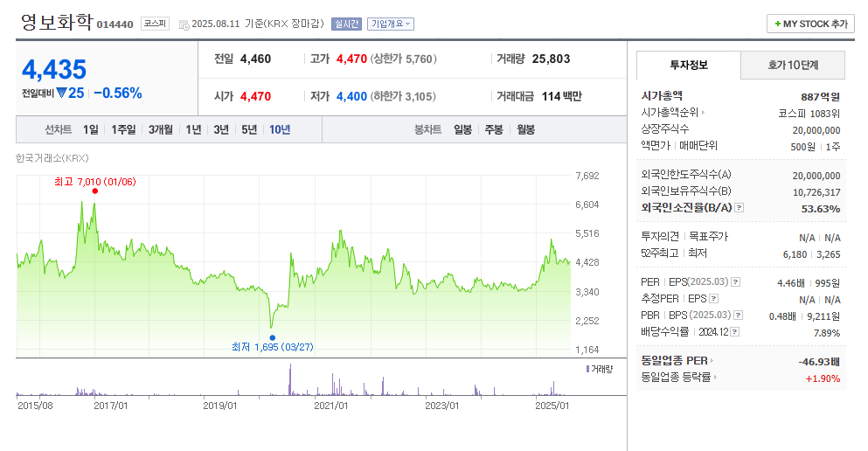
Task: Open help icon beside 배당수익률 2024.12
Action: coord(734,332)
